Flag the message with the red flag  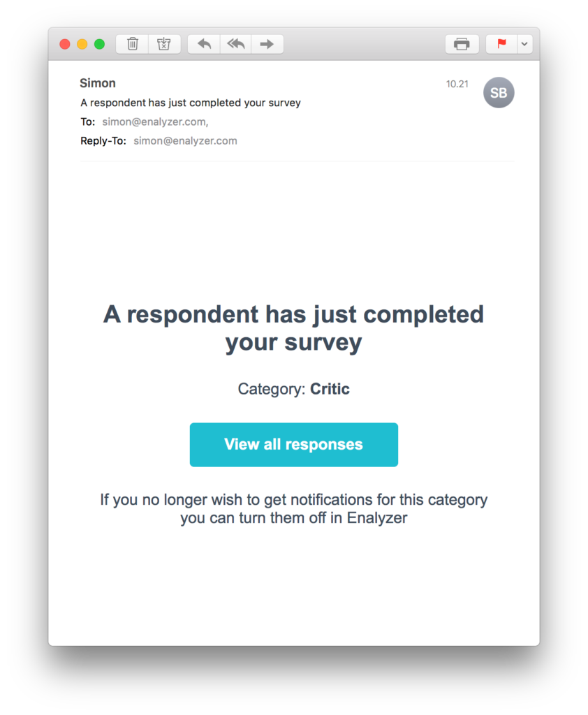[501, 43]
